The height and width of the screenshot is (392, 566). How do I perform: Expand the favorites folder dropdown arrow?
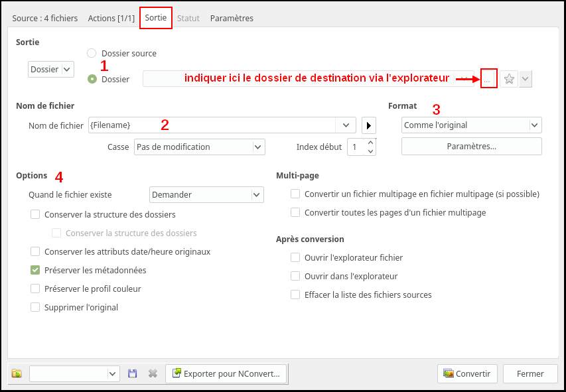[x=526, y=79]
